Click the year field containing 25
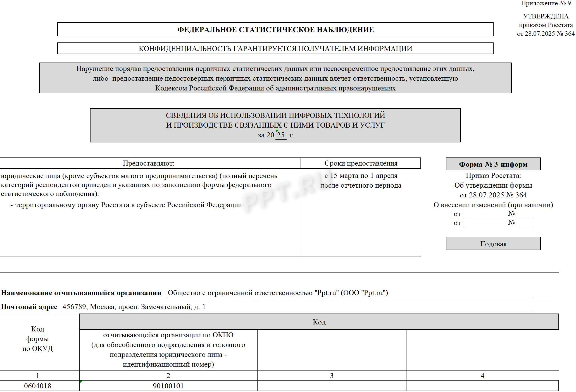The width and height of the screenshot is (576, 392). pos(280,135)
